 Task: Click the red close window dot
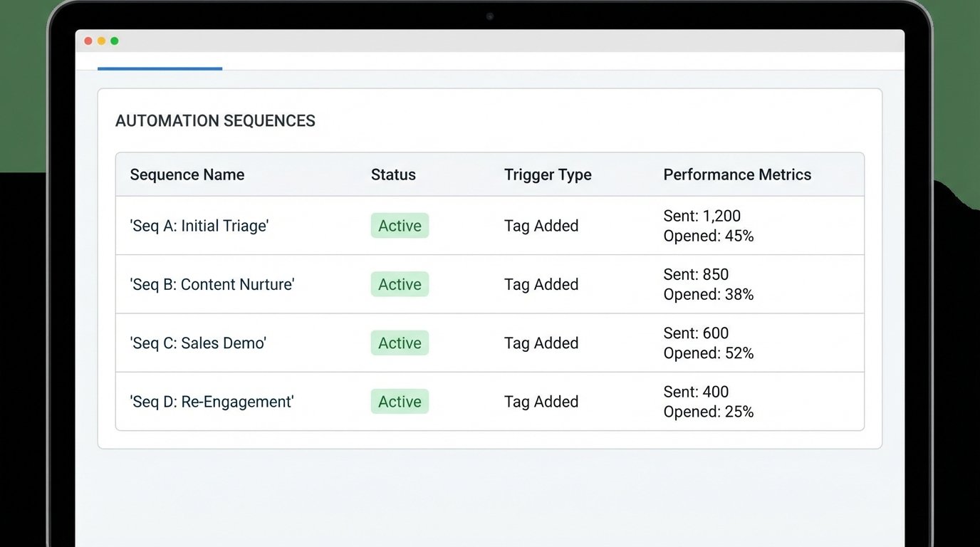coord(88,41)
